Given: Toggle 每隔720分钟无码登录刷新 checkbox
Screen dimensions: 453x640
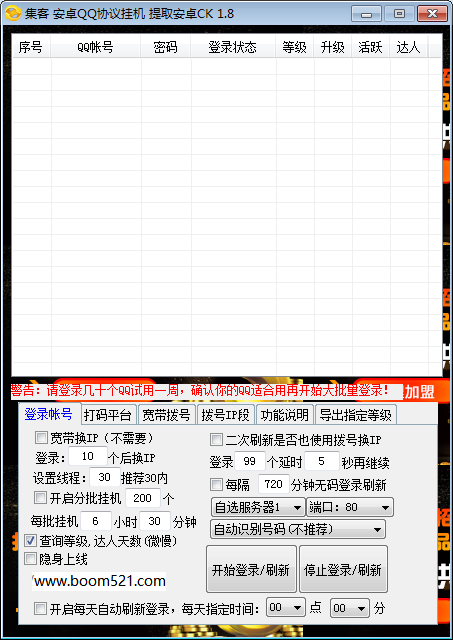Looking at the screenshot, I should (x=216, y=484).
